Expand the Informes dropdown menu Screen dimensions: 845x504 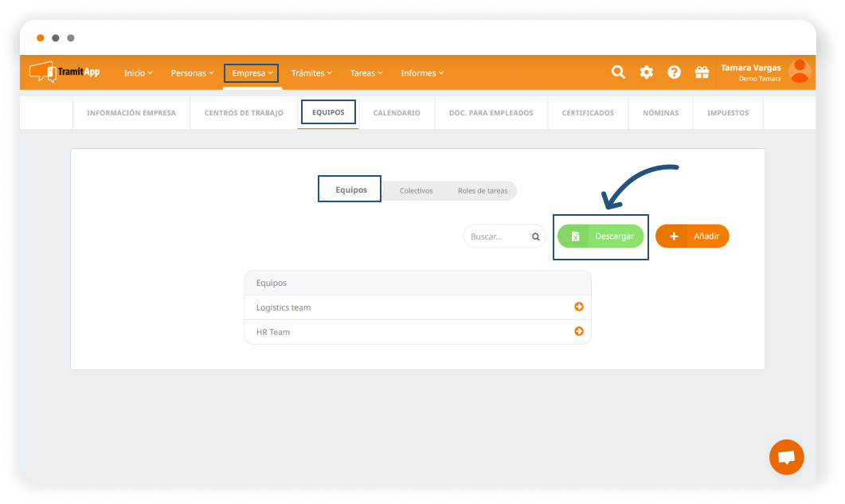[x=422, y=73]
